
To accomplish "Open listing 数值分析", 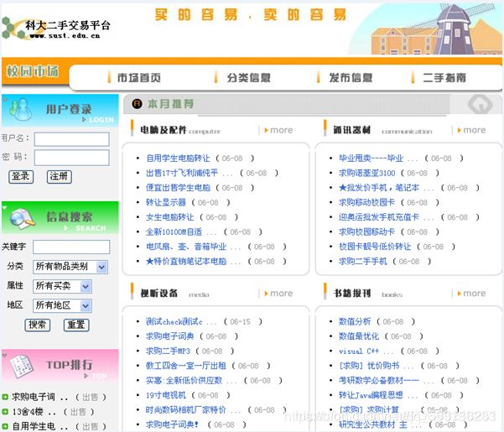I will (x=355, y=321).
